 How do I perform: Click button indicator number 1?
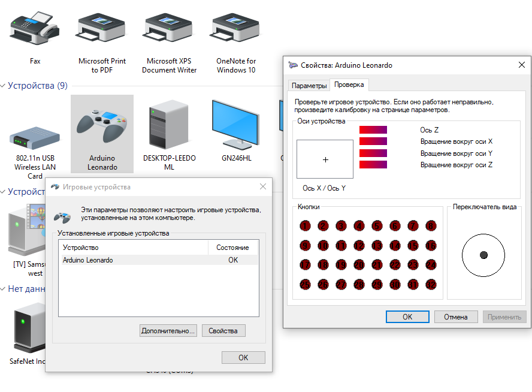305,226
